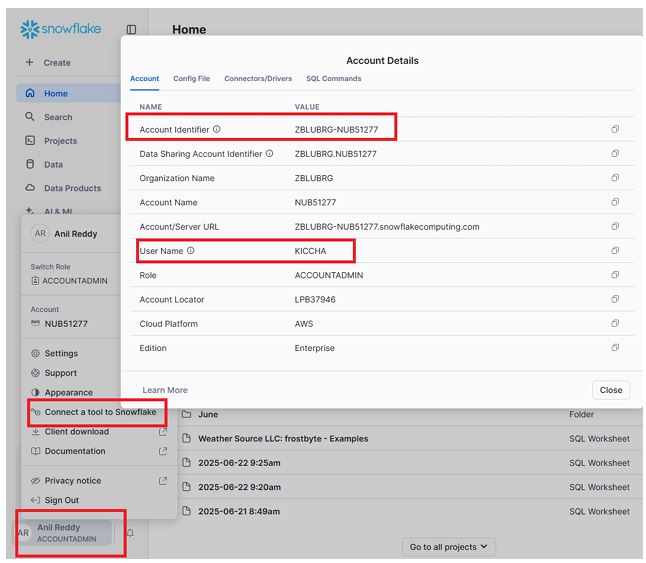Viewport: 646px width, 563px height.
Task: Select Sign Out from user menu
Action: pyautogui.click(x=61, y=500)
